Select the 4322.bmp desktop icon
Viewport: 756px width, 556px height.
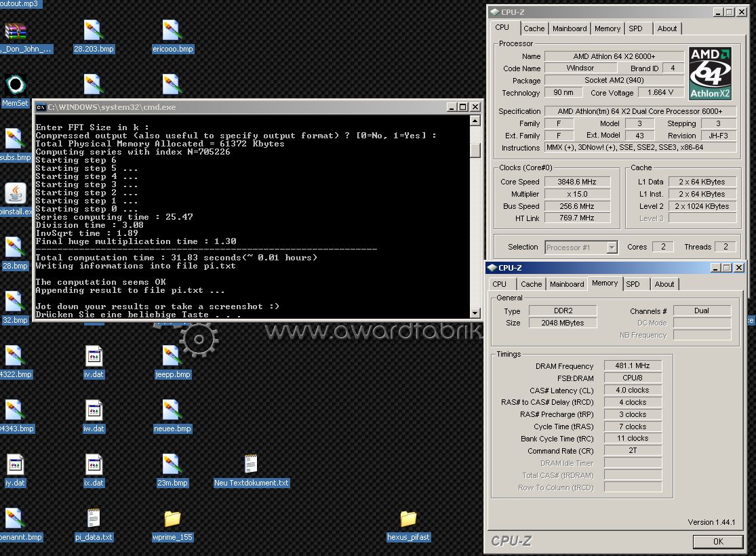(16, 361)
